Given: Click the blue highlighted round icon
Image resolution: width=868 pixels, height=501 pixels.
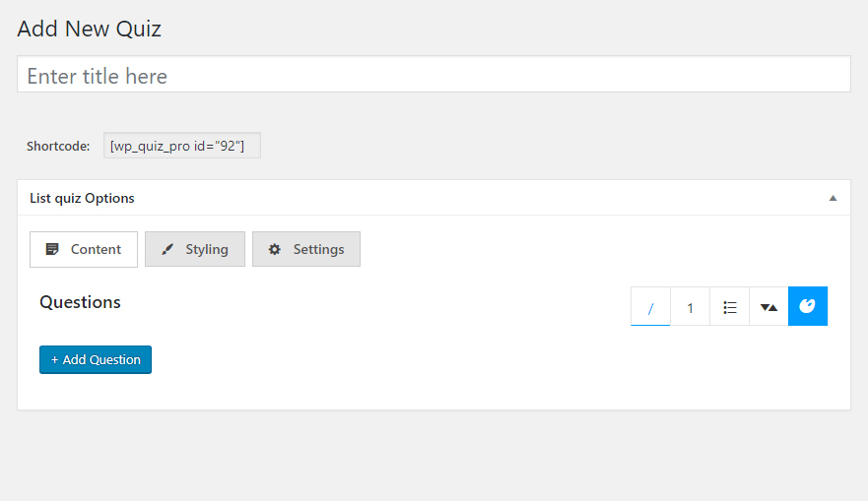Looking at the screenshot, I should point(808,306).
